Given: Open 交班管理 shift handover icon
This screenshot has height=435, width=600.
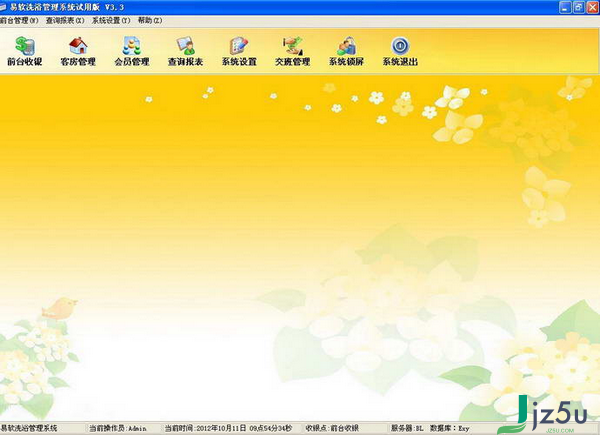Looking at the screenshot, I should click(293, 51).
